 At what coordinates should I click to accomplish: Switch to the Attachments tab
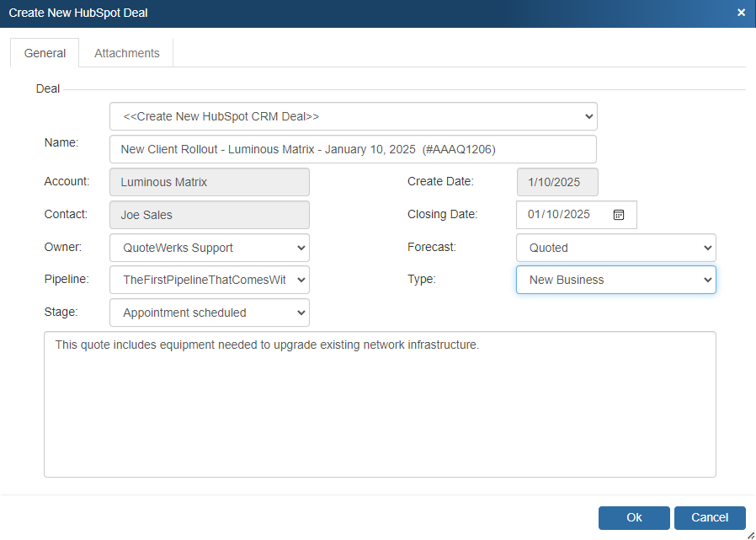coord(126,53)
